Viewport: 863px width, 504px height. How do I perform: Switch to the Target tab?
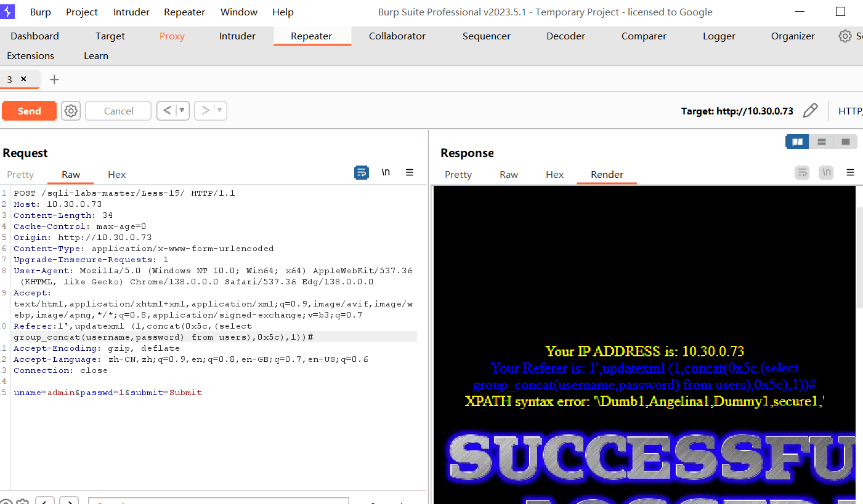[110, 36]
